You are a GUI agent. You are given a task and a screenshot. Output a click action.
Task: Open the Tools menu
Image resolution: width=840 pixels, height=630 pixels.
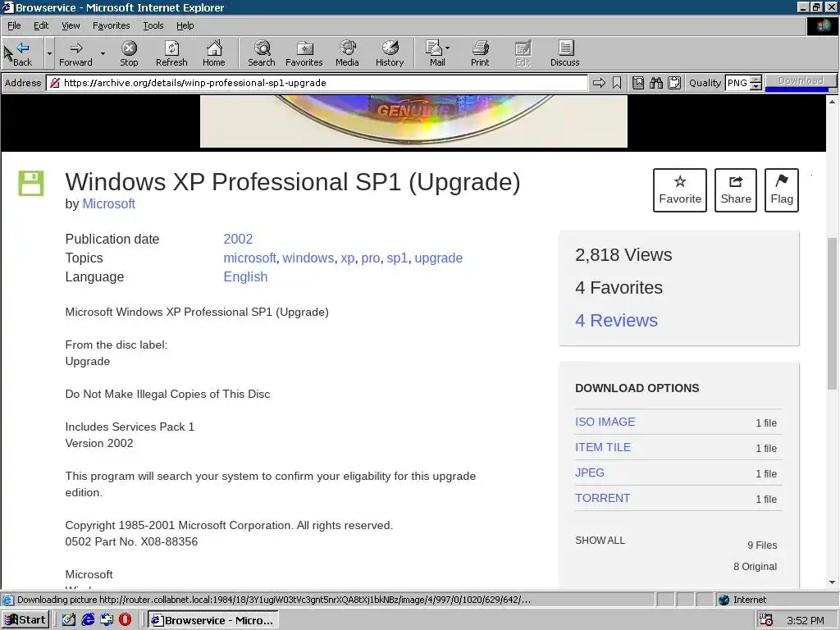click(153, 25)
